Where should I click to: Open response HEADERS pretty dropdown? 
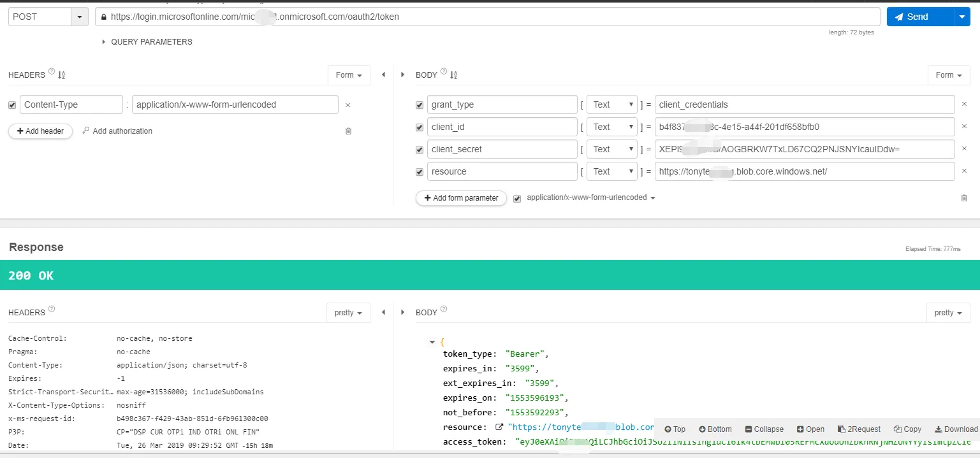pos(348,313)
